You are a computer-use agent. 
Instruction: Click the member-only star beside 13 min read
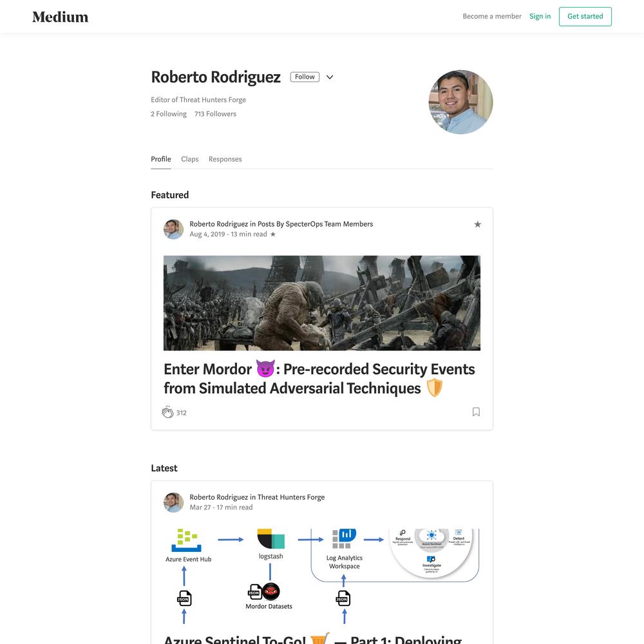pos(272,234)
